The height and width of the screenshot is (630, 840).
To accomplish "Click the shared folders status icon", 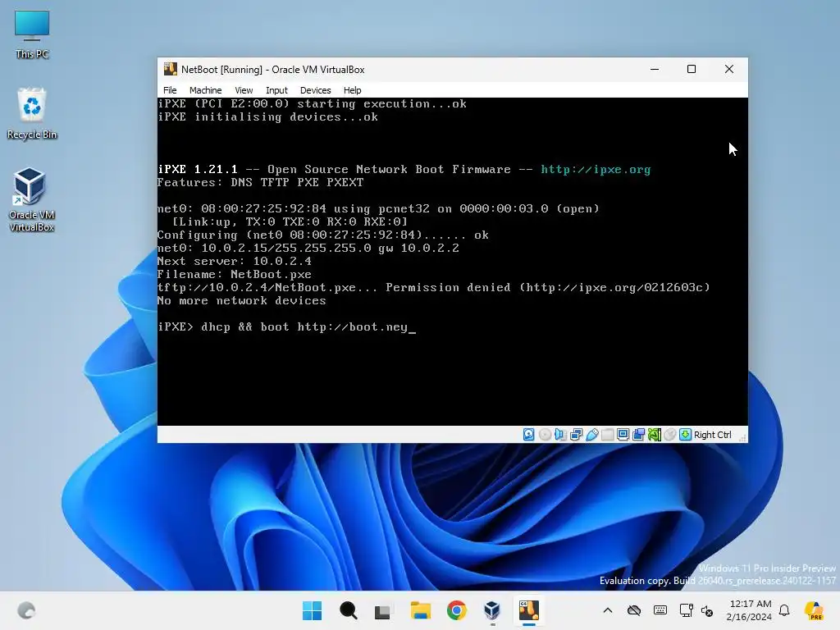I will [608, 435].
